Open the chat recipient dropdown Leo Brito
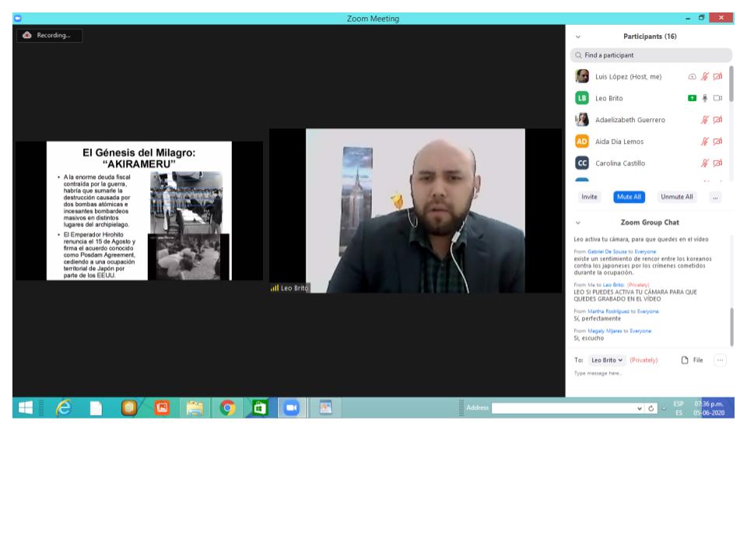747x560 pixels. (608, 360)
